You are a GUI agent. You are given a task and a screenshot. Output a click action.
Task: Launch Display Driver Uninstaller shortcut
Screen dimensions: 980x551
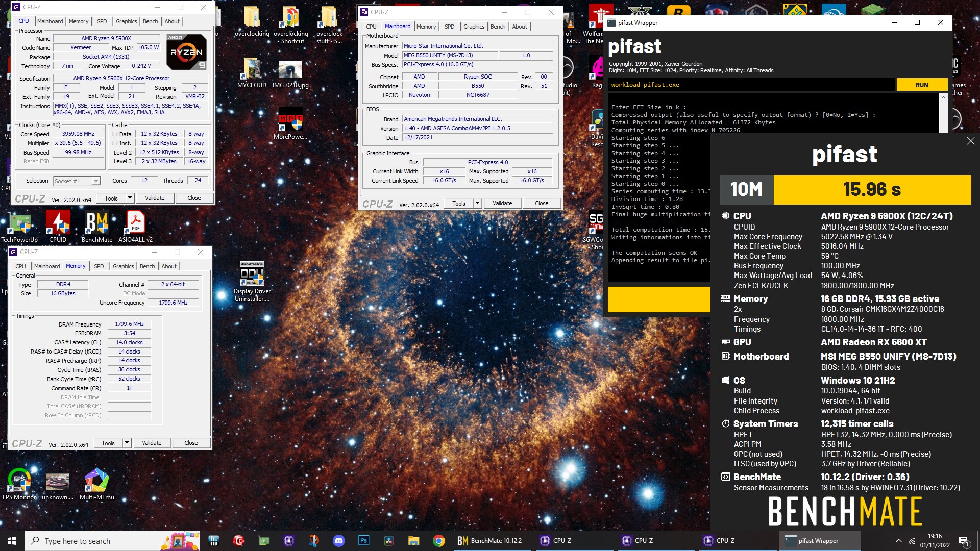point(252,282)
